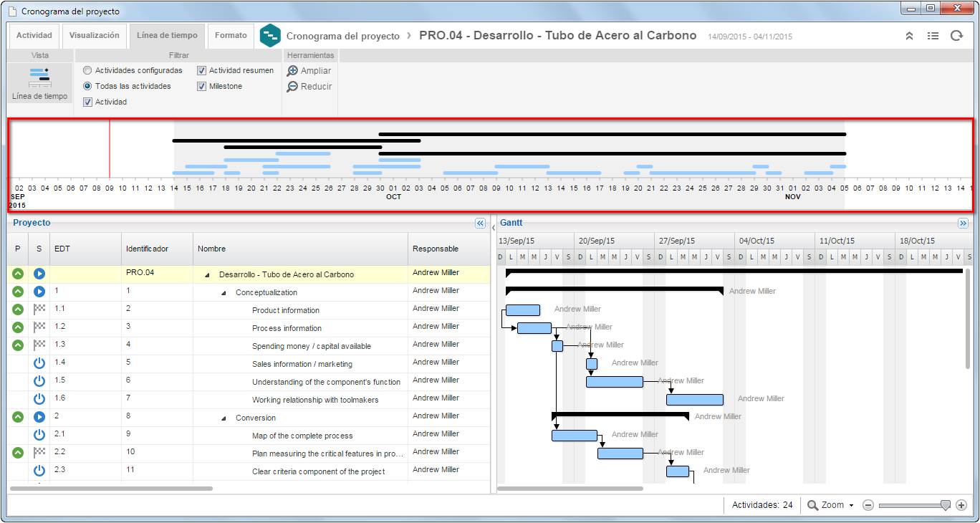The height and width of the screenshot is (523, 980).
Task: Click the Product information Gantt bar
Action: tap(523, 310)
